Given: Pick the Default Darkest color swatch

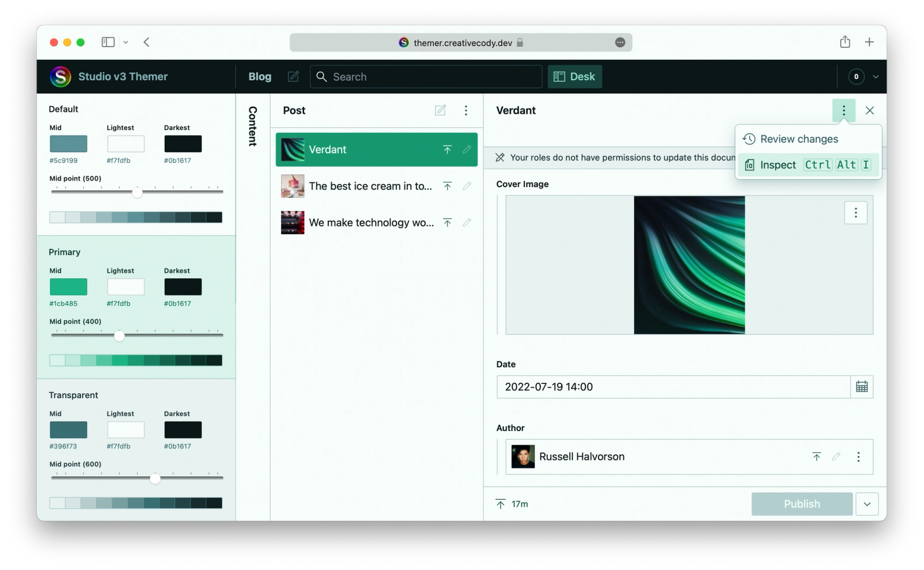Looking at the screenshot, I should (183, 144).
